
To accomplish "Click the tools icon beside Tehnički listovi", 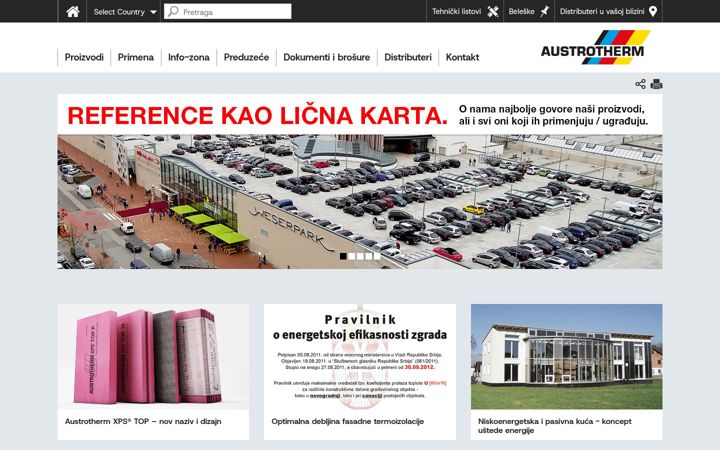I will 493,11.
